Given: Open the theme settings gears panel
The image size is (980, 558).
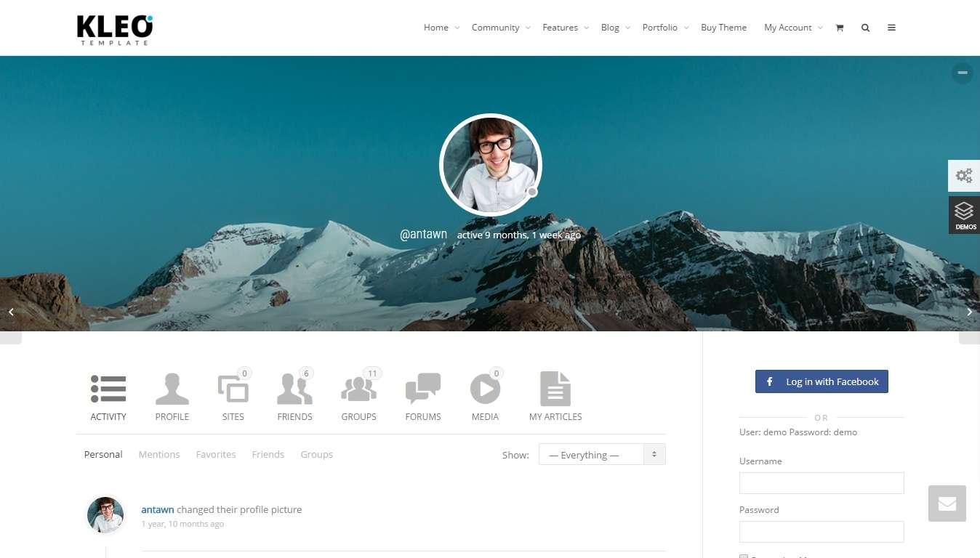Looking at the screenshot, I should pyautogui.click(x=964, y=176).
